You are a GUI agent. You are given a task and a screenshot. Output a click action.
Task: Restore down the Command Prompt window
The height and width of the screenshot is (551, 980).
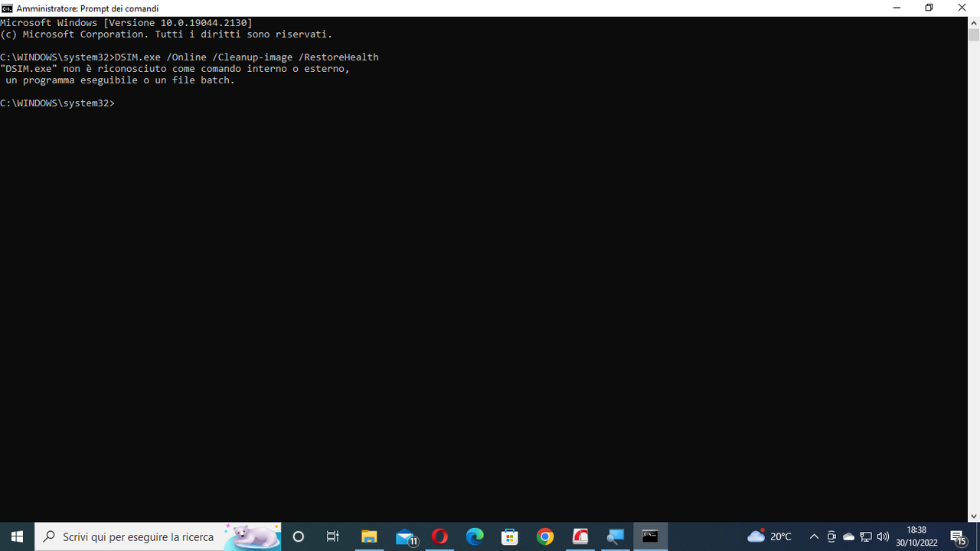click(x=929, y=8)
